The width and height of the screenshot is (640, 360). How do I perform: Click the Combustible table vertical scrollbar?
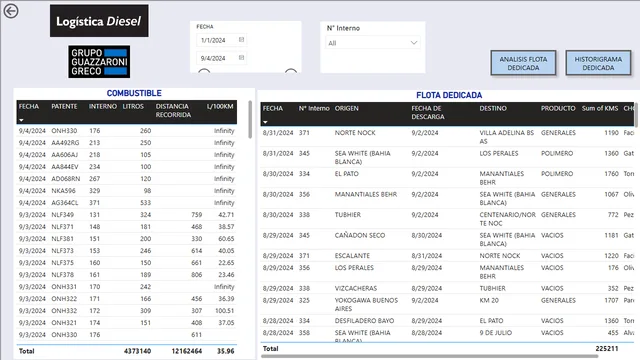pos(250,120)
